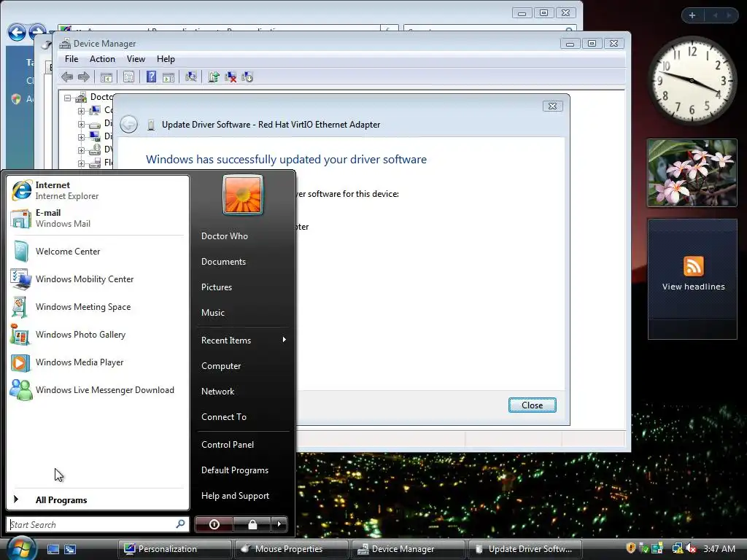Screen dimensions: 747x560
Task: Click the Start Search input field
Action: (x=98, y=524)
